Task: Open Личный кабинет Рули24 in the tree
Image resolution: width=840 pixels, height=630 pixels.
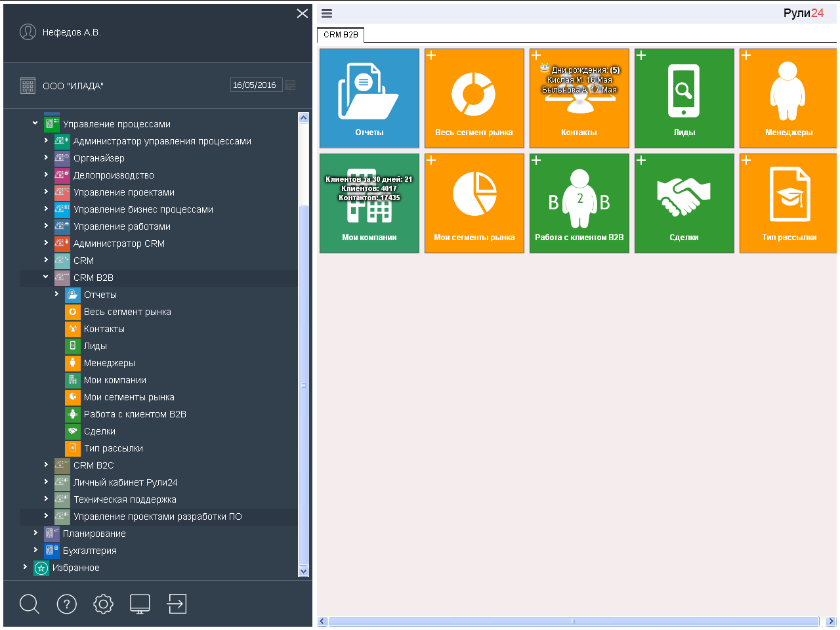Action: [125, 482]
